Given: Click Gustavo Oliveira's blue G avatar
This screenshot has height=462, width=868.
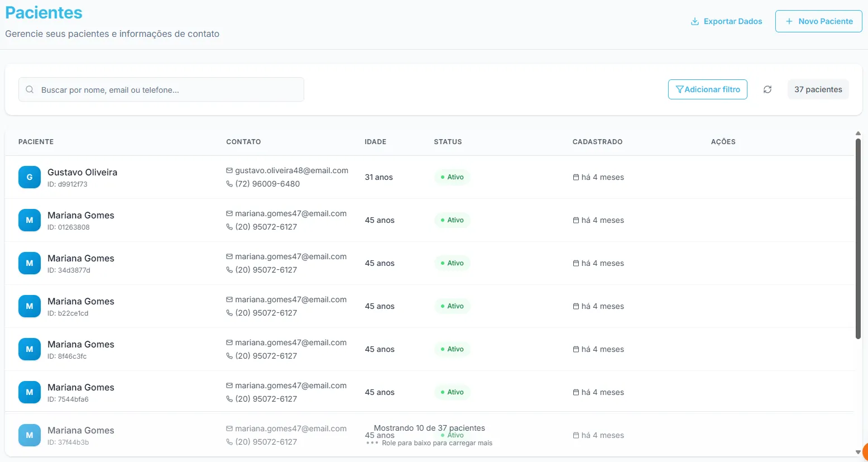Looking at the screenshot, I should coord(30,177).
